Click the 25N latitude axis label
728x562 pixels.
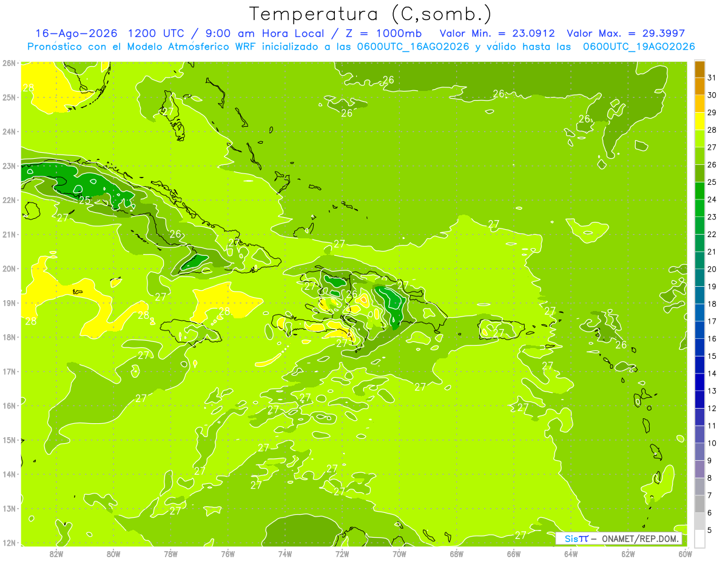click(x=8, y=97)
